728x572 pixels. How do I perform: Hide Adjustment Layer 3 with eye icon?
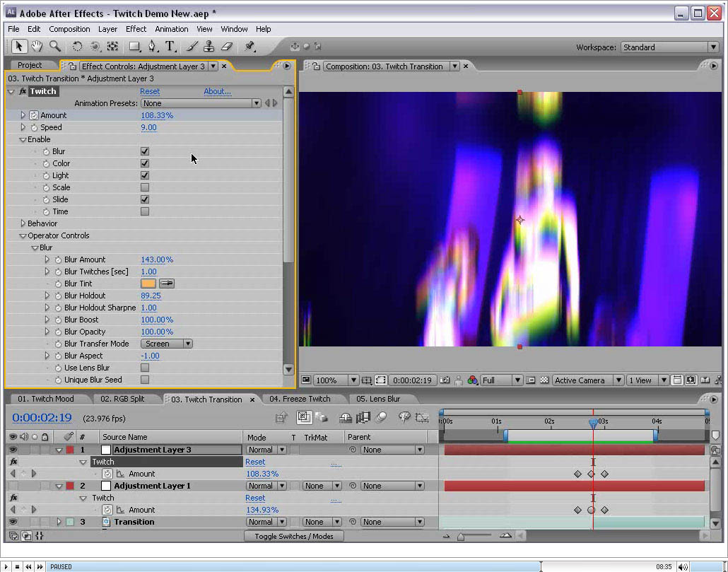(13, 450)
